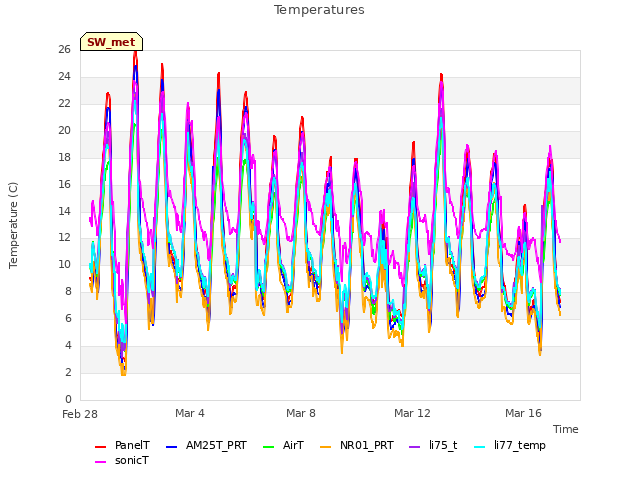Image resolution: width=640 pixels, height=480 pixels.
Task: Click the 2 y-axis tick label
Action: [68, 373]
